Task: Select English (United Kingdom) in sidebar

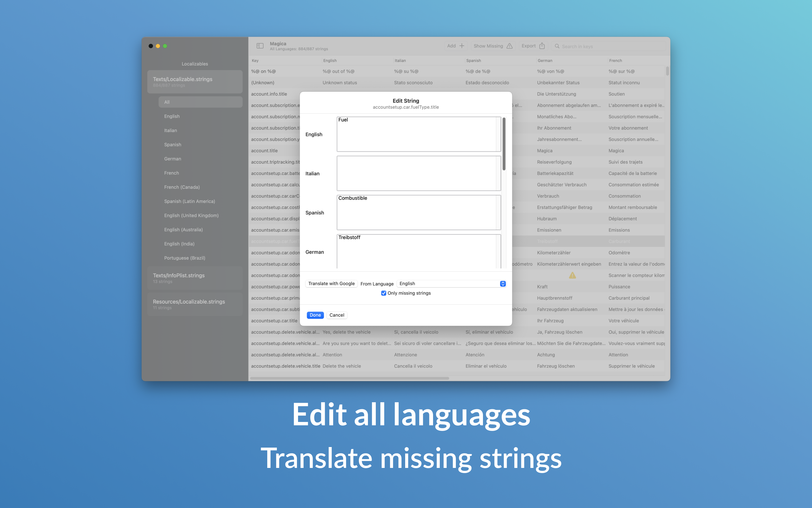Action: pyautogui.click(x=191, y=215)
